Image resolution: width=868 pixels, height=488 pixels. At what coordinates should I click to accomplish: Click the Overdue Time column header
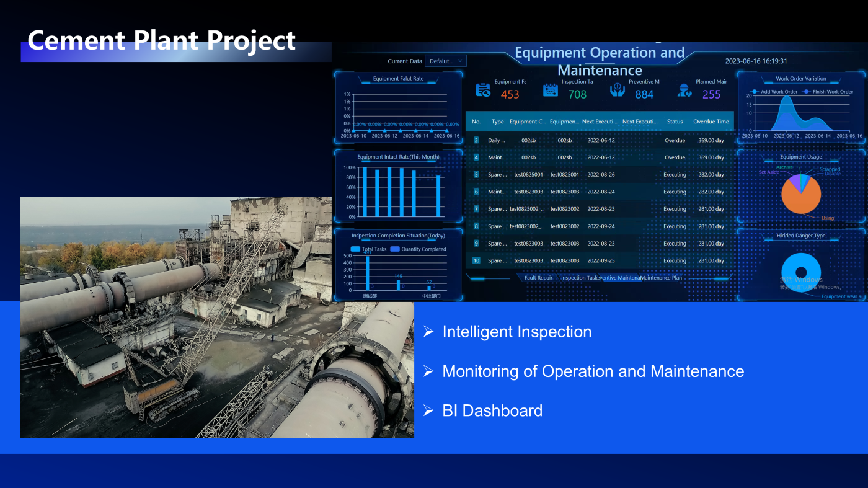click(x=711, y=122)
